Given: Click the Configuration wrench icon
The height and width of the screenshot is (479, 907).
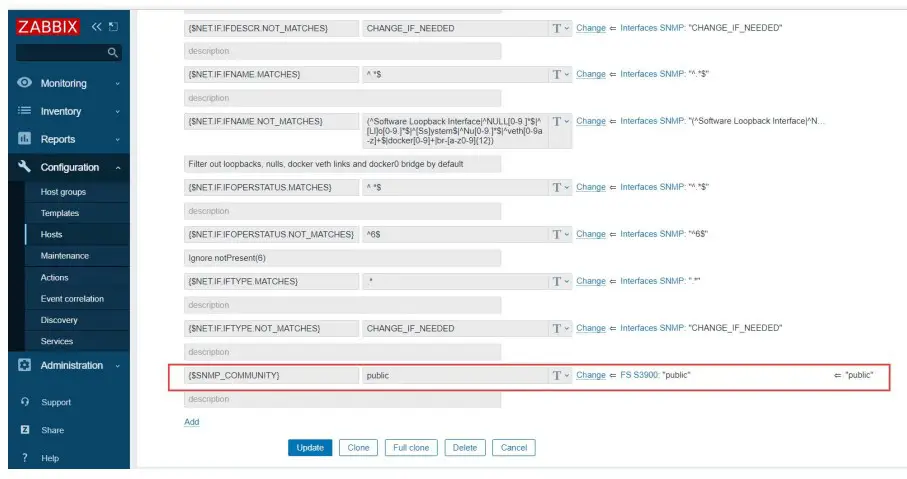Looking at the screenshot, I should pos(24,167).
